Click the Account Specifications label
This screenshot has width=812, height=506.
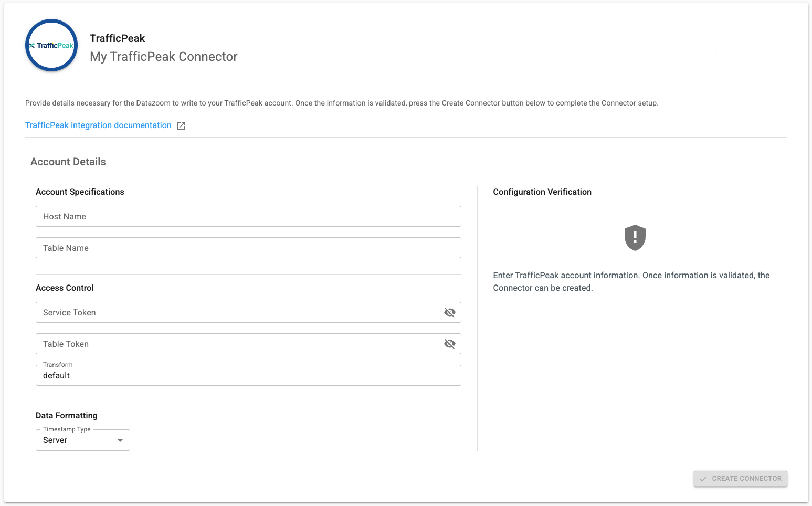pos(80,192)
